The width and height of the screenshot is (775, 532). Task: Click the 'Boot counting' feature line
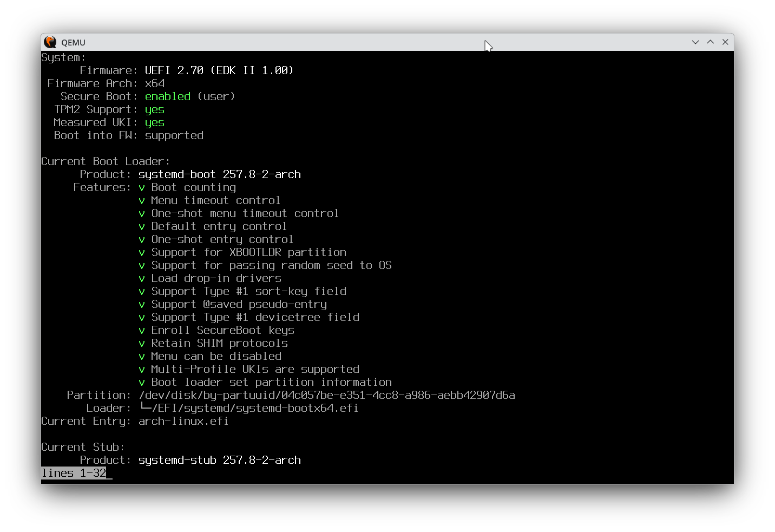click(x=188, y=187)
